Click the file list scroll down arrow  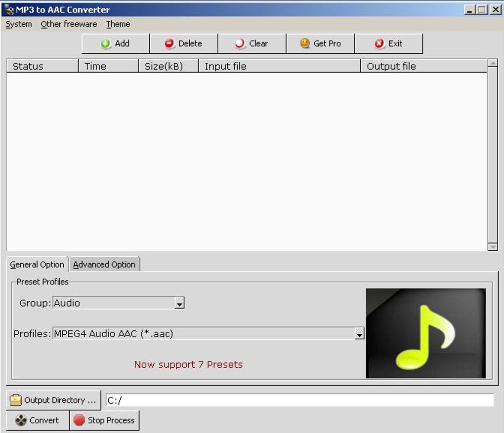tap(493, 247)
